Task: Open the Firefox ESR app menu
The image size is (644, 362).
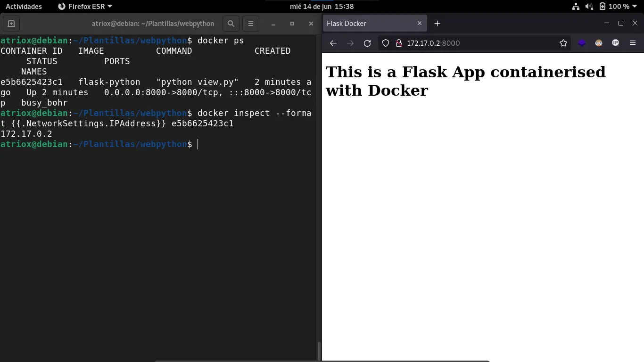Action: (85, 7)
